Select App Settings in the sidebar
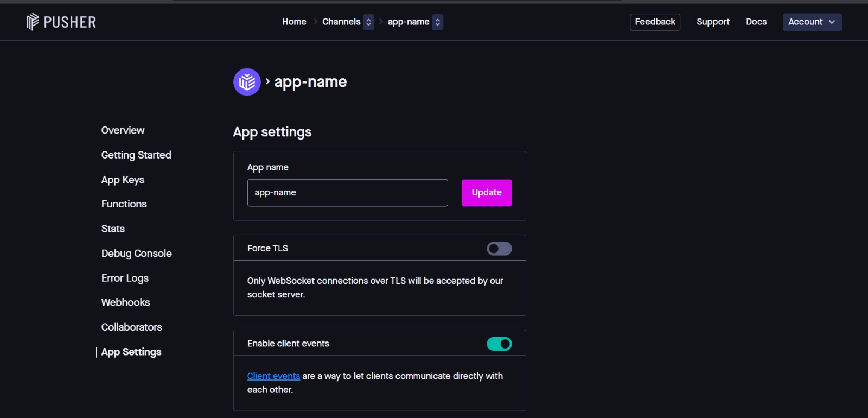 point(131,352)
